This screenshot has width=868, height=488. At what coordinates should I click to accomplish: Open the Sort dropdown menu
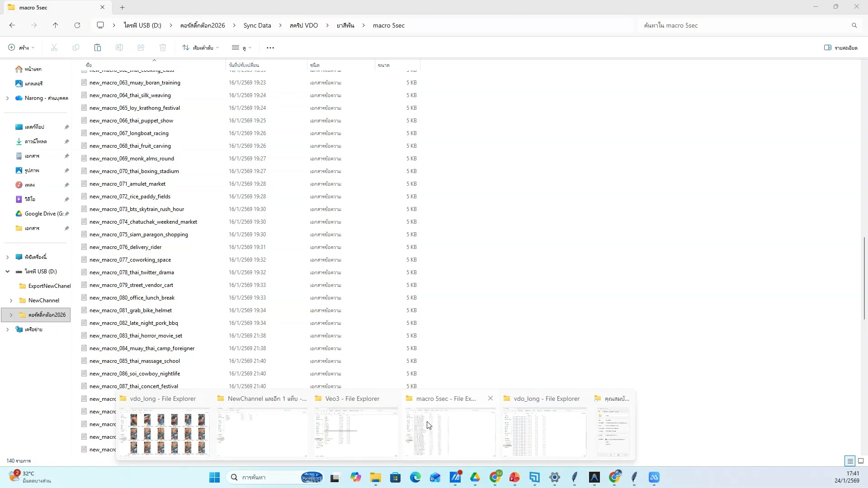(x=201, y=47)
